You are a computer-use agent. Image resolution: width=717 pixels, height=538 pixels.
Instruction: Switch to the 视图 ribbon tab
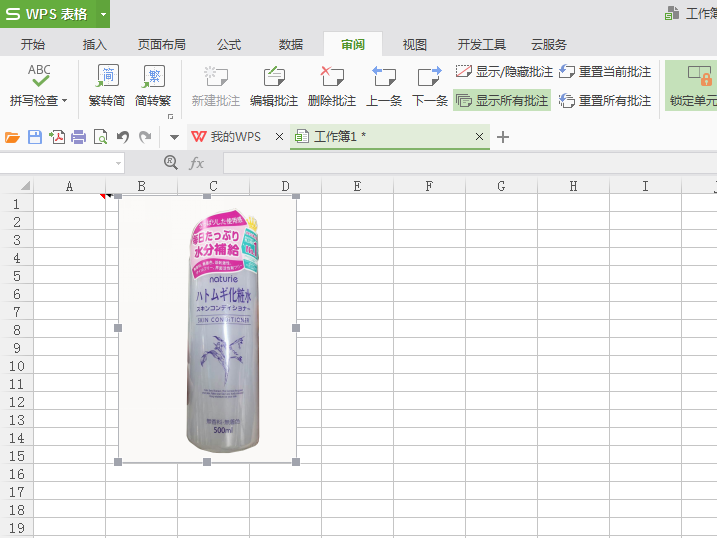[x=415, y=44]
